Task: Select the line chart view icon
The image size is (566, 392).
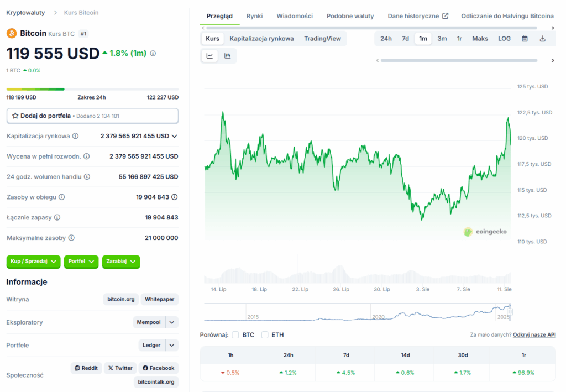Action: click(x=209, y=56)
